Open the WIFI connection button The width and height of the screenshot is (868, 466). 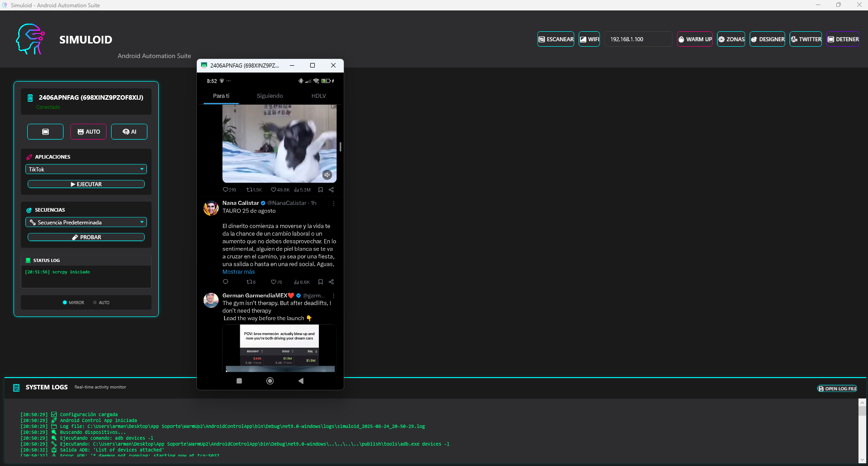589,39
